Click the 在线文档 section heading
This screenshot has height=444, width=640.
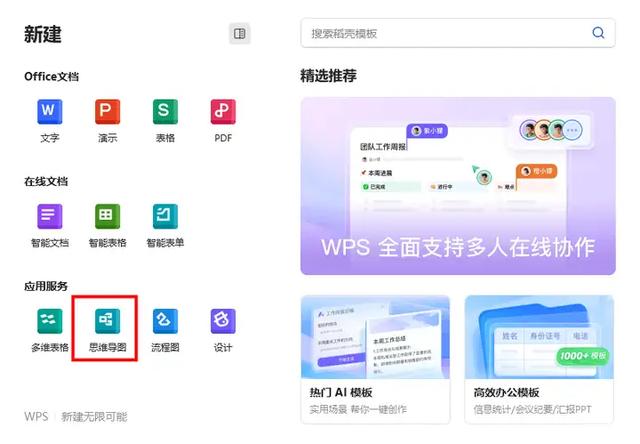(x=46, y=181)
